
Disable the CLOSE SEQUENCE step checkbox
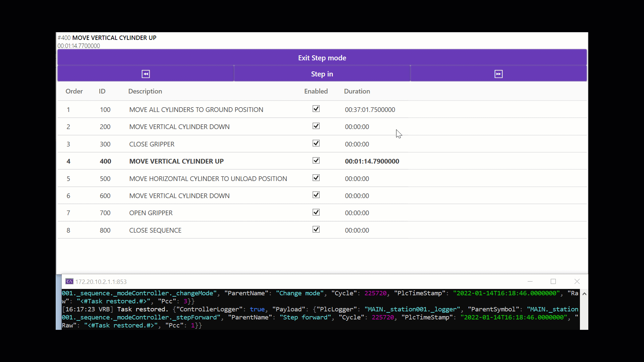pyautogui.click(x=316, y=230)
